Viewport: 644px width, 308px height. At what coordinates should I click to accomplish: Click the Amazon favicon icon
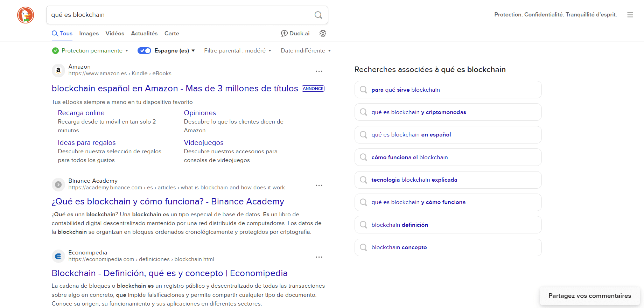[x=58, y=70]
